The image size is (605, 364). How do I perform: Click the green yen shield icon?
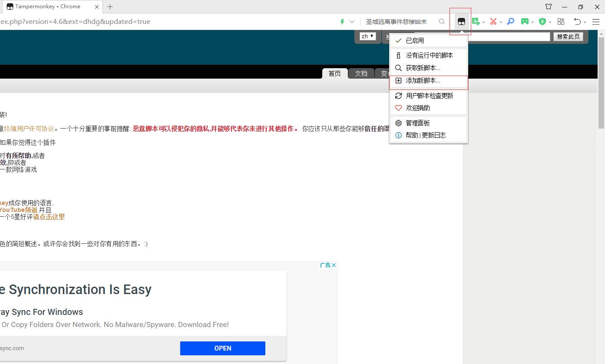pos(542,22)
